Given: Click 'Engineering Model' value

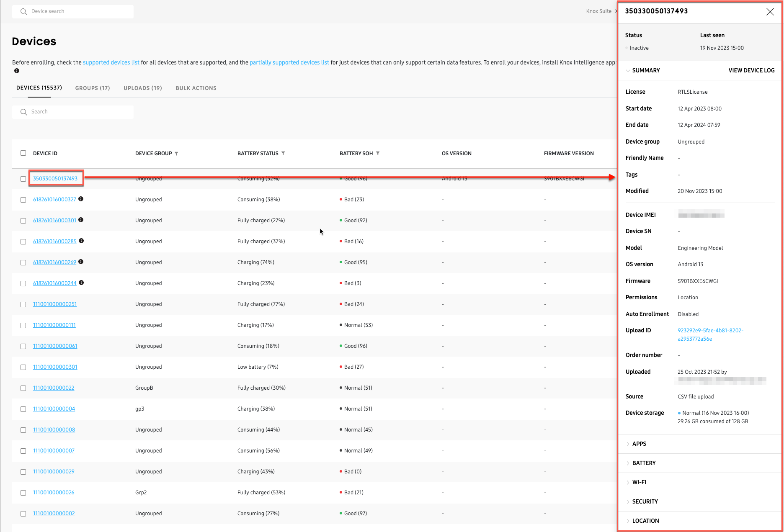Looking at the screenshot, I should (700, 248).
